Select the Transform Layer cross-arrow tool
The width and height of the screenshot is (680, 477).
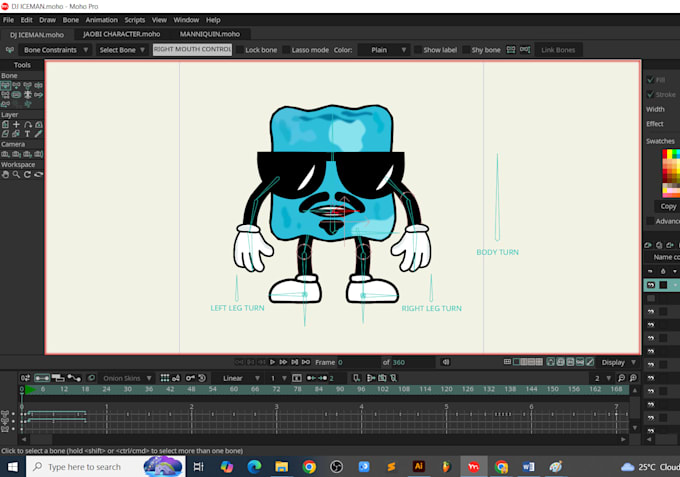(x=16, y=124)
